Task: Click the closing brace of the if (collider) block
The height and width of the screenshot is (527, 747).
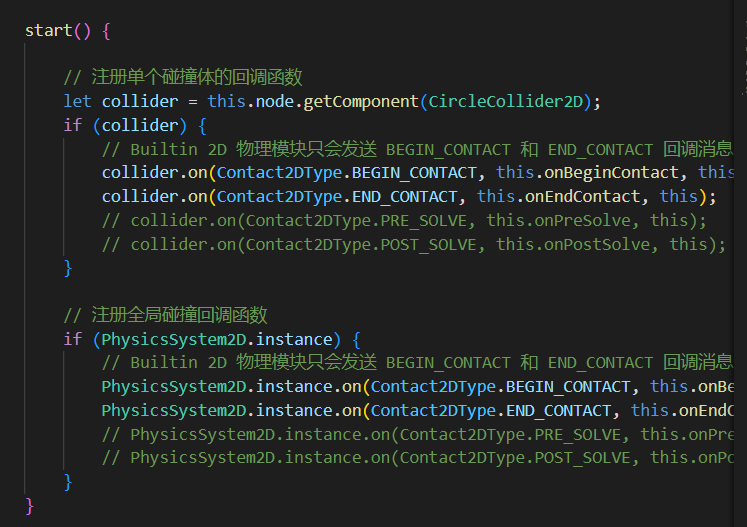Action: [68, 267]
